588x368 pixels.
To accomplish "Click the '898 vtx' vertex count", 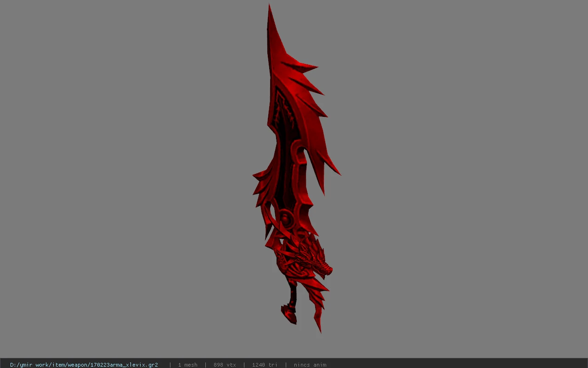I will point(225,365).
